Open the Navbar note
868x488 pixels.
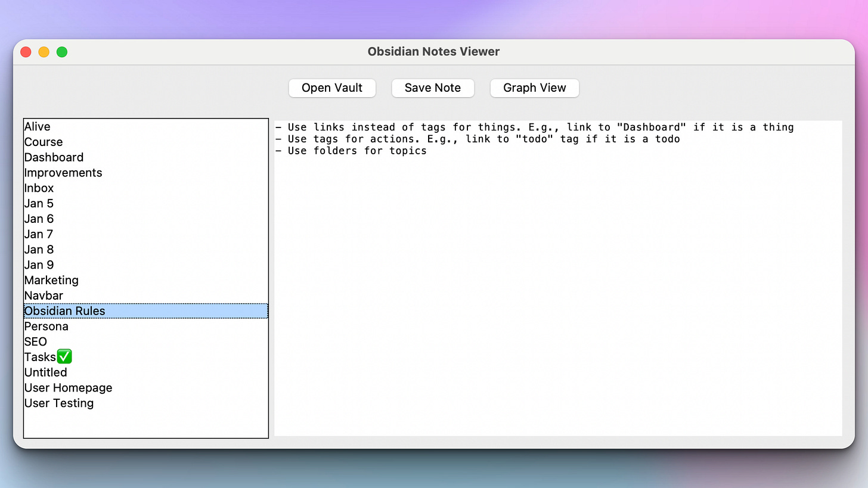tap(146, 296)
